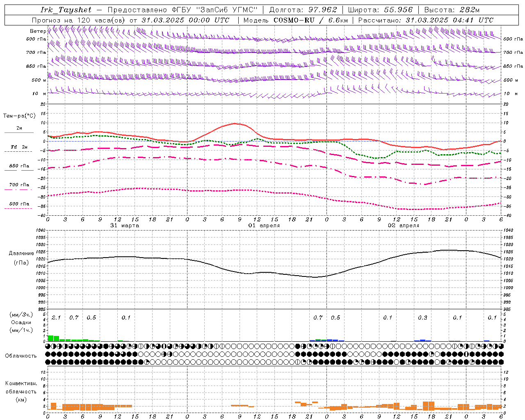Click the '(гПа)' unit under Давление
The height and width of the screenshot is (420, 525).
pos(21,263)
